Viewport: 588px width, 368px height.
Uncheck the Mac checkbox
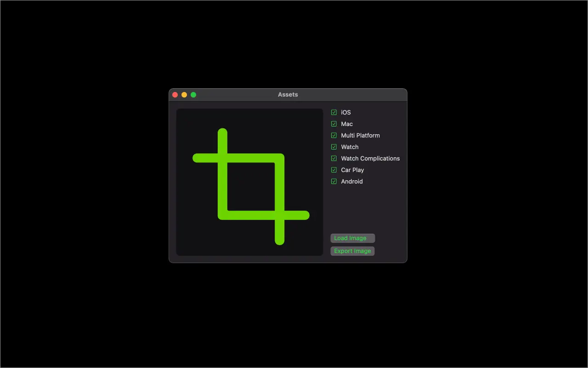(x=334, y=124)
